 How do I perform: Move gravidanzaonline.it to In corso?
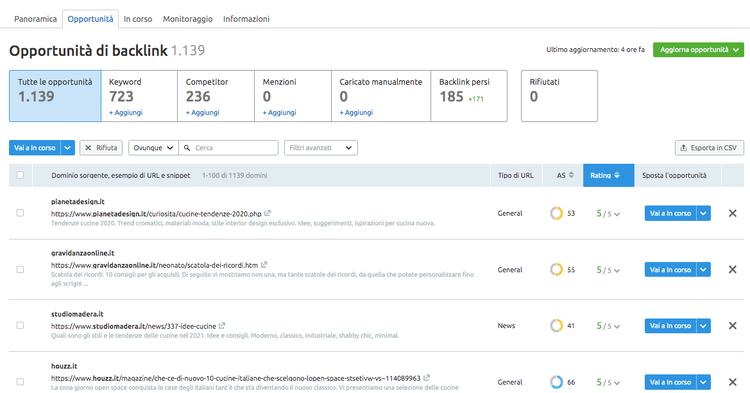(x=670, y=270)
